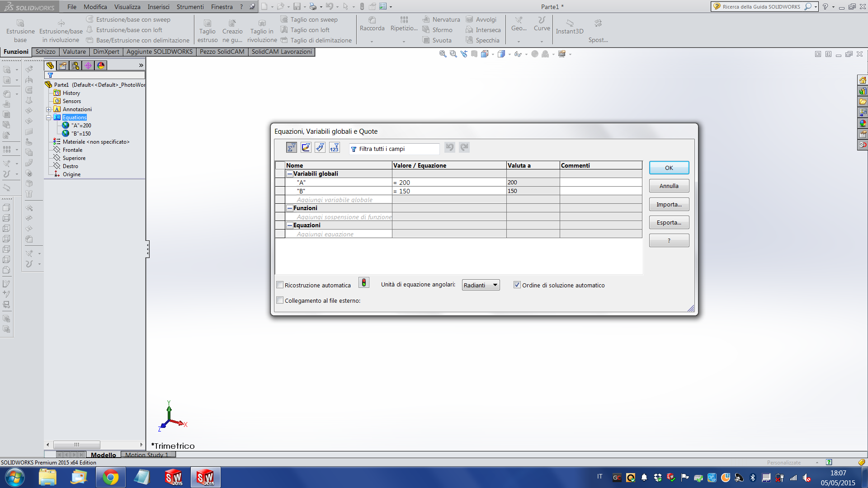Open DisplayManager color sphere tab icon
Image resolution: width=868 pixels, height=488 pixels.
(x=101, y=66)
